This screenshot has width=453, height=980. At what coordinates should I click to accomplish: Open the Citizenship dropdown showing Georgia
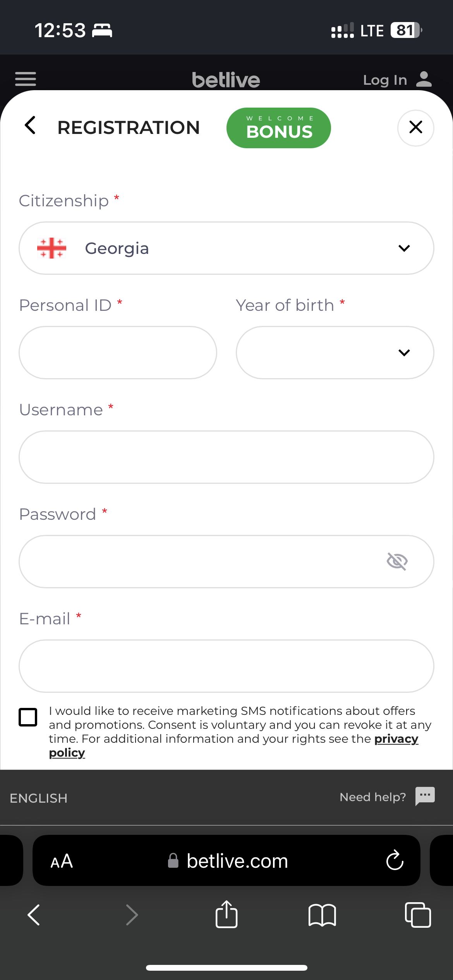[226, 248]
